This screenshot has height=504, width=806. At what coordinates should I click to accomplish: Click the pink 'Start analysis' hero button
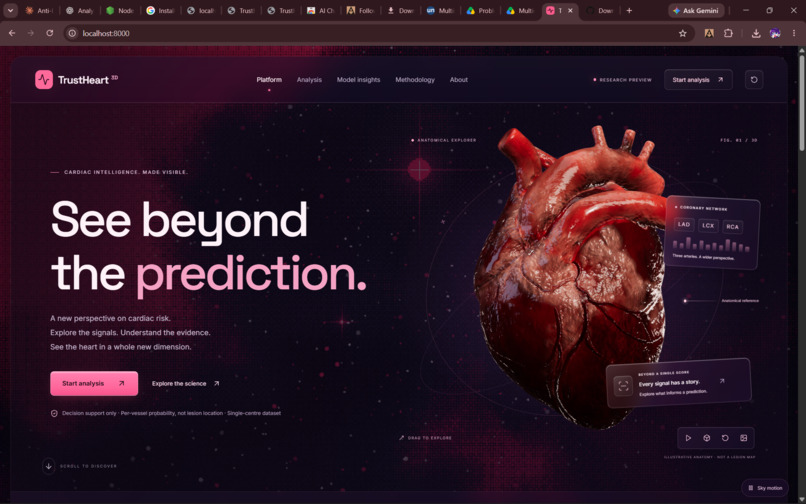pyautogui.click(x=94, y=384)
